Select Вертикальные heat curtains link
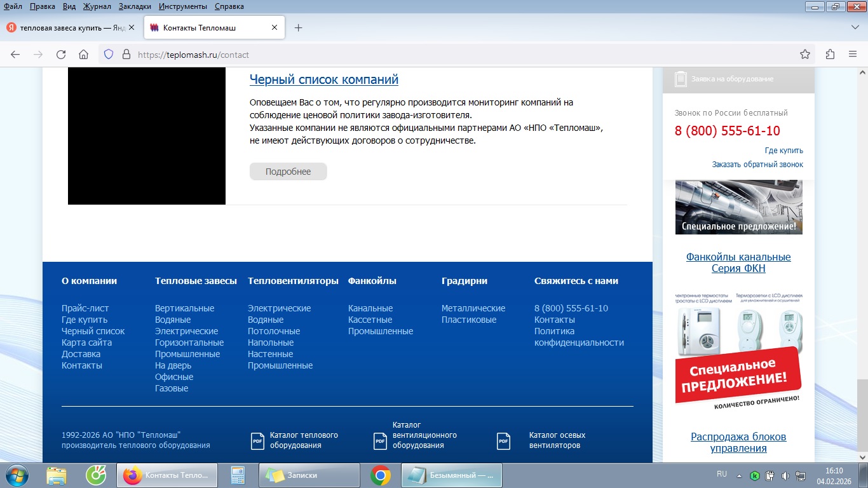Screen dimensions: 868x488 [x=184, y=308]
